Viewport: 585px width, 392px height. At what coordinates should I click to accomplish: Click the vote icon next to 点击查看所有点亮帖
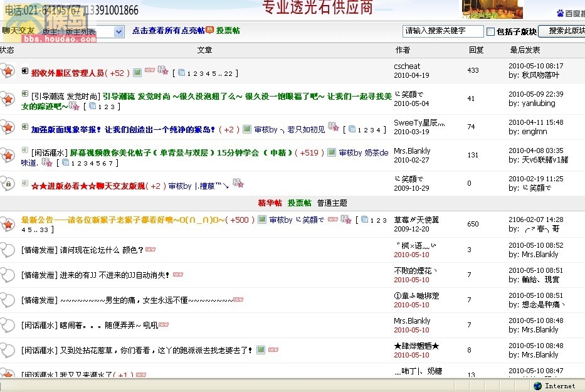click(209, 30)
